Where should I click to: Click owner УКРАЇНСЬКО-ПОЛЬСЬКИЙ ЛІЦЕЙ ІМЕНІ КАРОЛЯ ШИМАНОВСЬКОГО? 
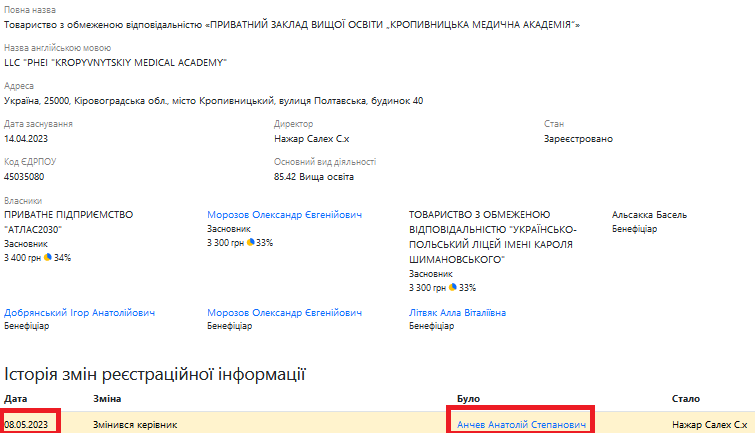coord(493,237)
